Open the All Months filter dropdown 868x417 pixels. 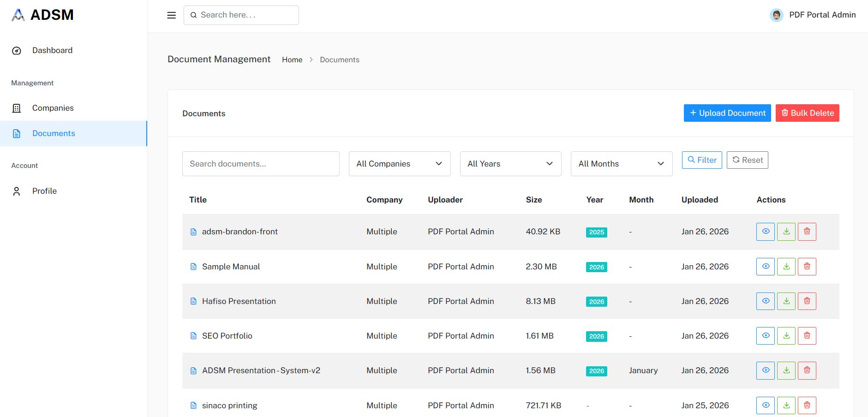[621, 164]
